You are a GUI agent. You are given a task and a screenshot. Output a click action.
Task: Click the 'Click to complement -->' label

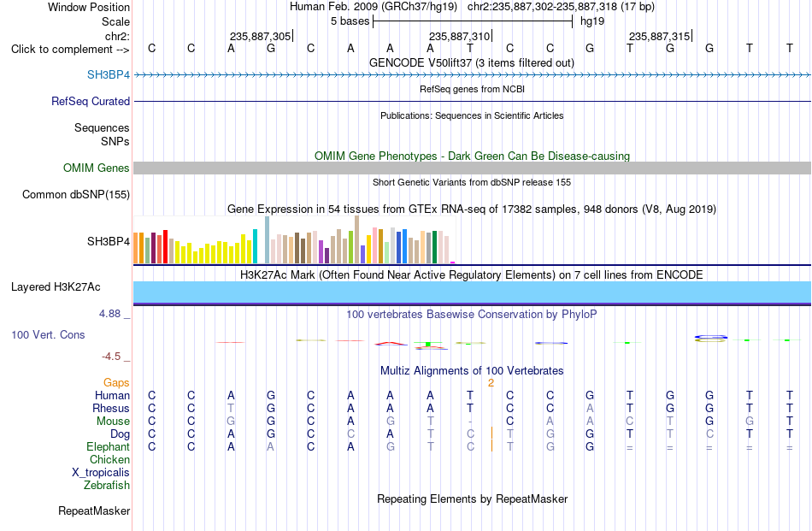[70, 50]
